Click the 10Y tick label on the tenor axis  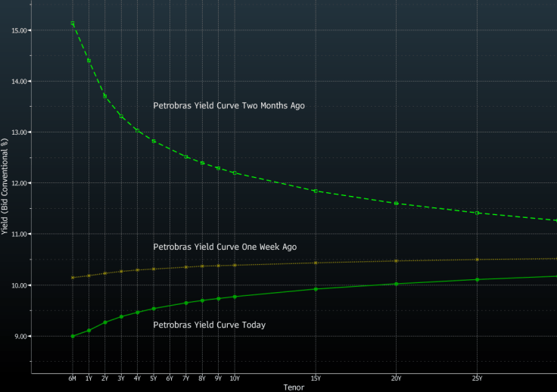click(x=235, y=378)
